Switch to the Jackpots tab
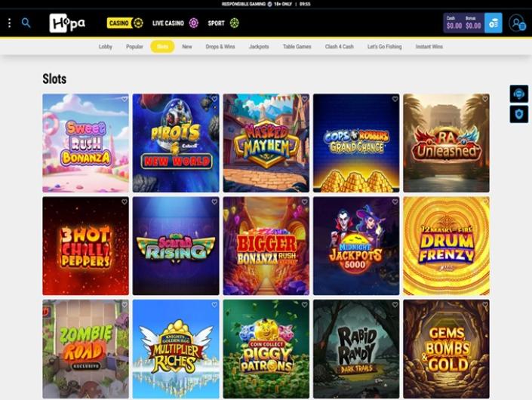Viewport: 532px width, 400px height. click(259, 47)
